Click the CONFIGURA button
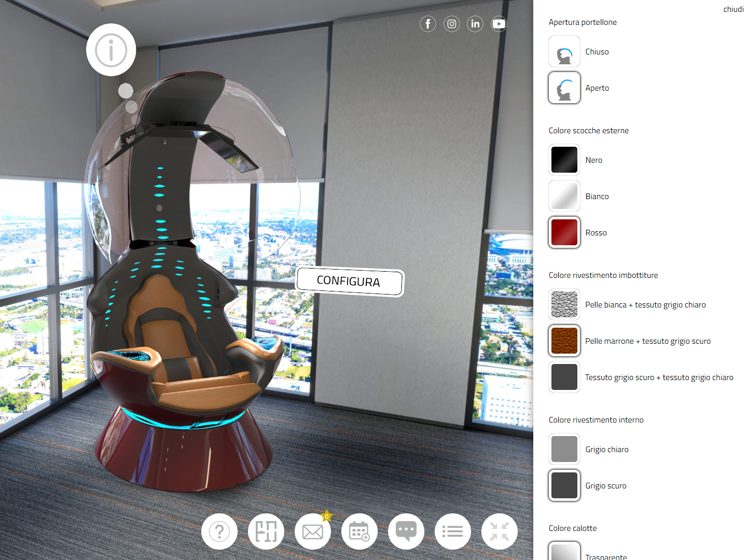 350,282
